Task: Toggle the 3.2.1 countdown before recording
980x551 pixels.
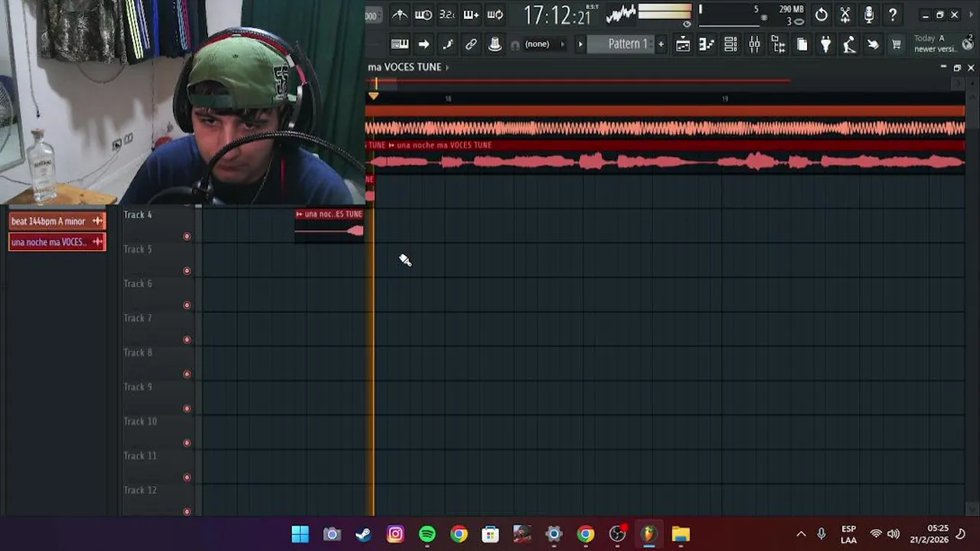Action: 447,15
